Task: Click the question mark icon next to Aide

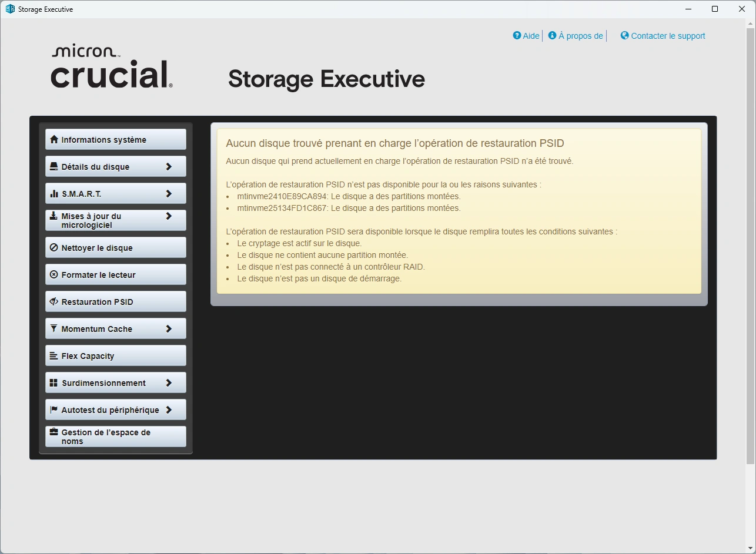Action: pos(517,35)
